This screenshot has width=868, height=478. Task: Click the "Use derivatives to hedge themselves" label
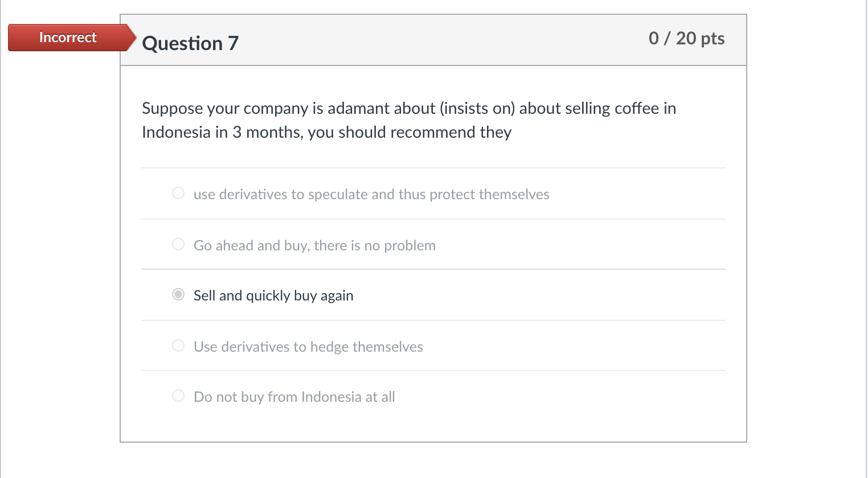pos(308,347)
